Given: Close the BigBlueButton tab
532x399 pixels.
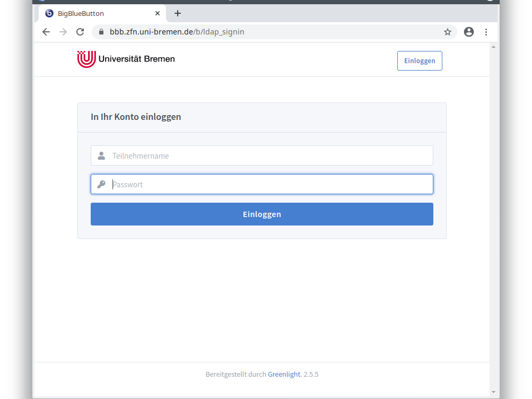Looking at the screenshot, I should click(x=158, y=13).
